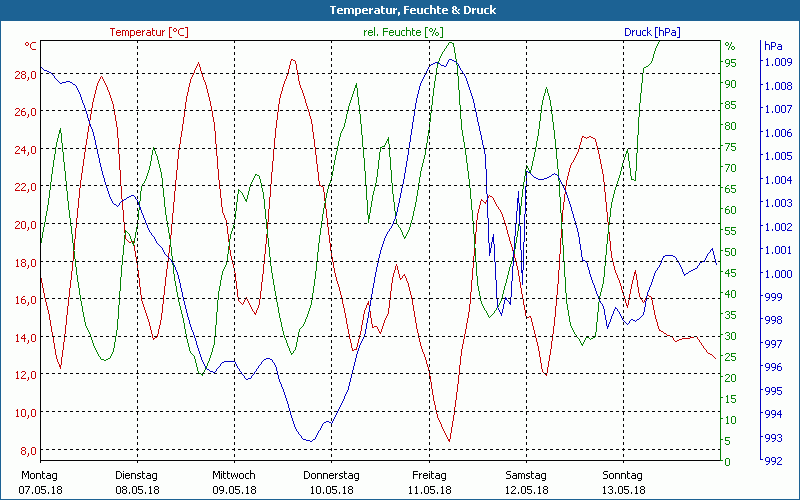Viewport: 800px width, 500px height.
Task: Click the Montag day label
Action: pos(39,475)
